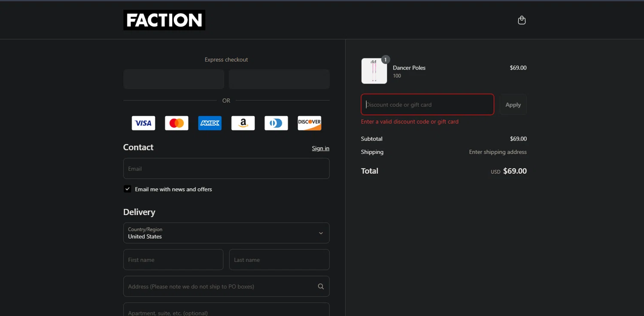Click the Shipping label
The height and width of the screenshot is (316, 644).
(372, 152)
